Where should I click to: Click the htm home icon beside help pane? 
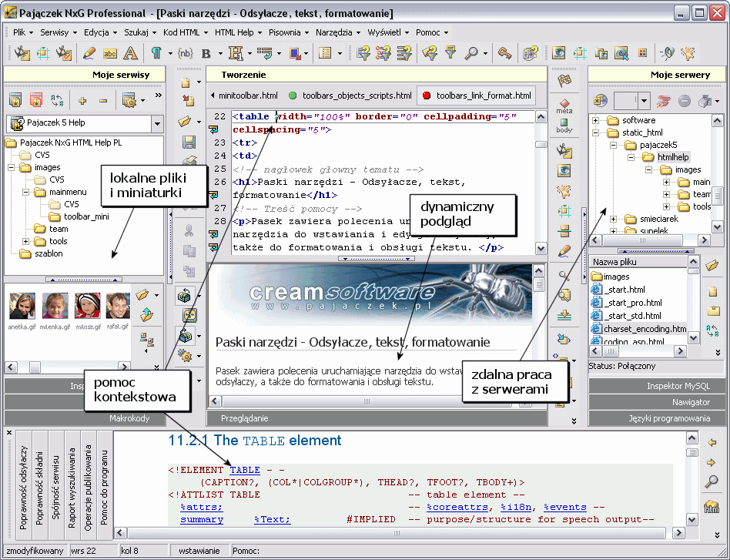click(x=712, y=507)
